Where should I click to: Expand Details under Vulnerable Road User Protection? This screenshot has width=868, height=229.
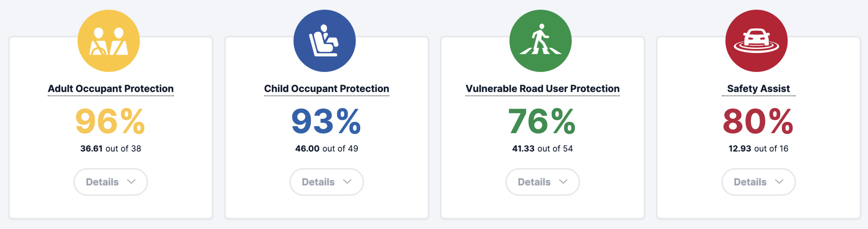click(x=542, y=182)
